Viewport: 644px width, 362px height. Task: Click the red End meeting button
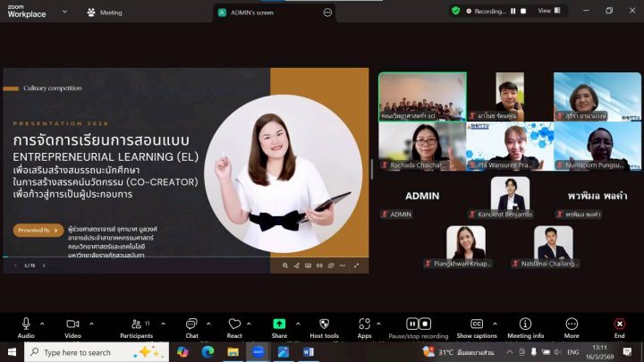click(619, 324)
